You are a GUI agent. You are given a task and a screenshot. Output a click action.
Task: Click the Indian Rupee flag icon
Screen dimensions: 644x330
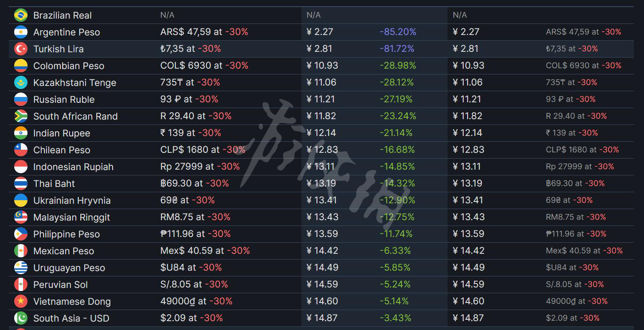point(21,133)
